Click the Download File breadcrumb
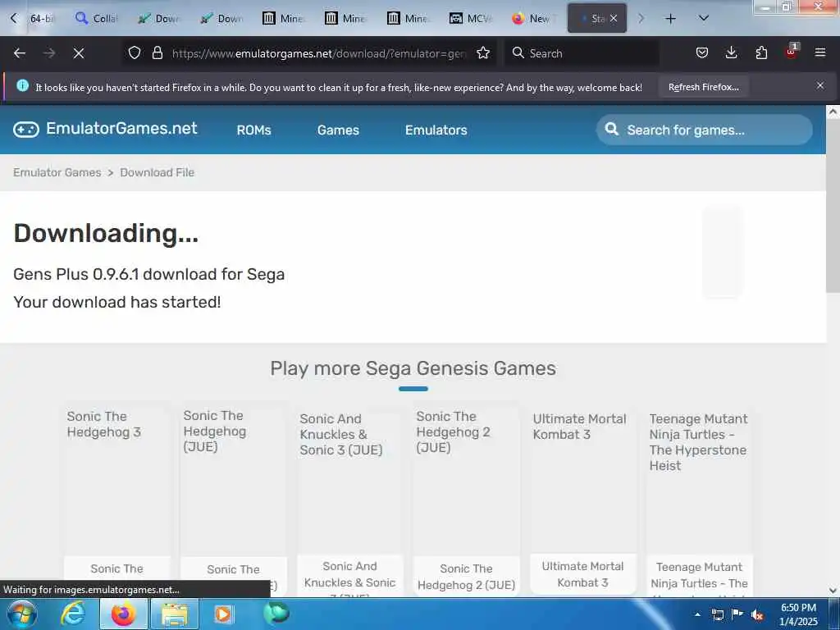Viewport: 840px width, 630px height. coord(157,172)
